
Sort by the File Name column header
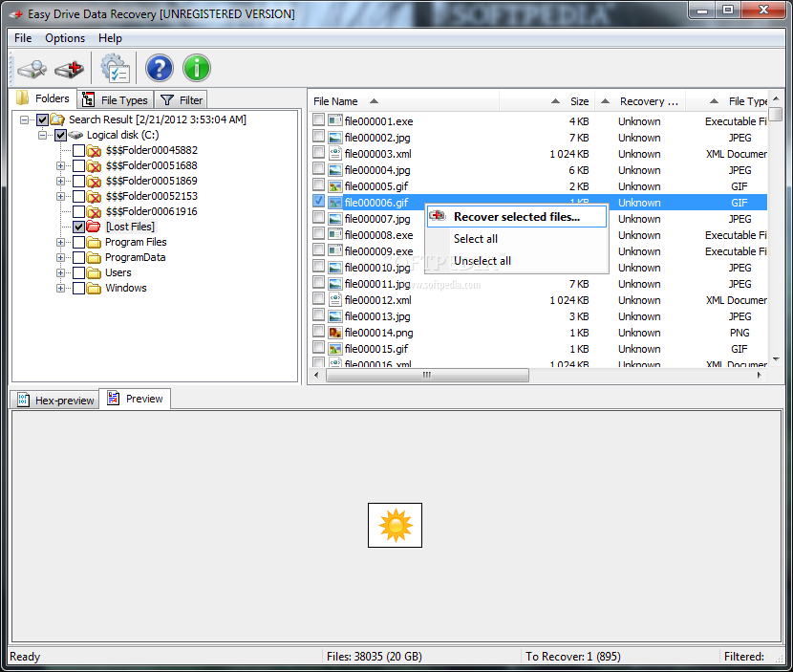(x=404, y=101)
